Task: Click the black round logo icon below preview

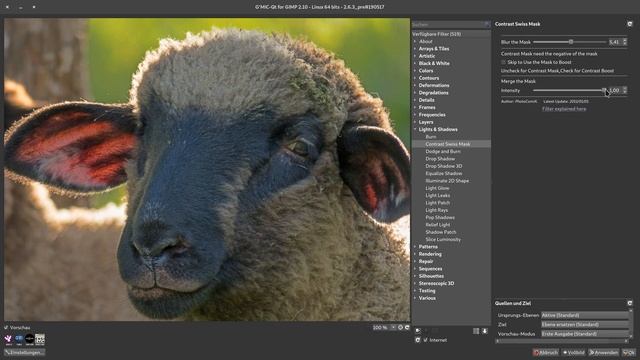Action: 29,339
